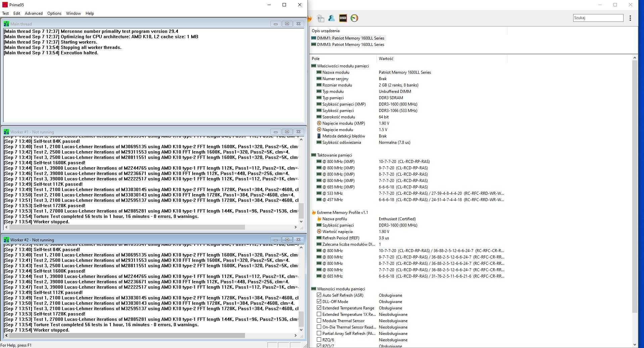Click the Wartość column header

[442, 58]
